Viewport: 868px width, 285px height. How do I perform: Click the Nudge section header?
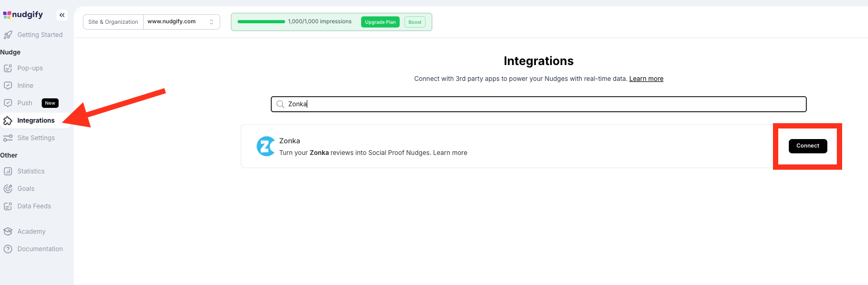11,52
